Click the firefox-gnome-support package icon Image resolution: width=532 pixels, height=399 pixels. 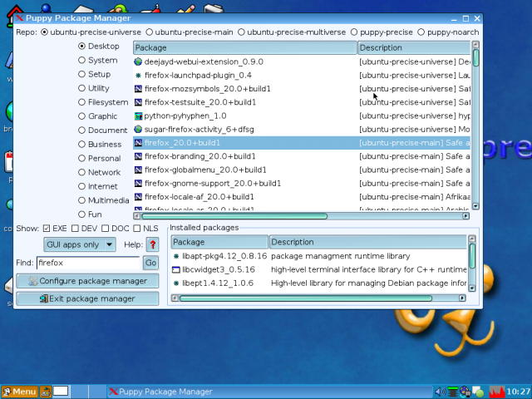138,183
